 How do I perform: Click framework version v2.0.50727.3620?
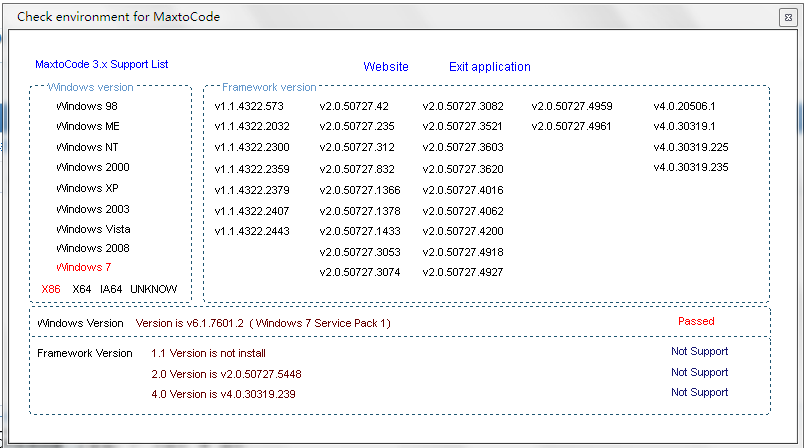[x=463, y=169]
